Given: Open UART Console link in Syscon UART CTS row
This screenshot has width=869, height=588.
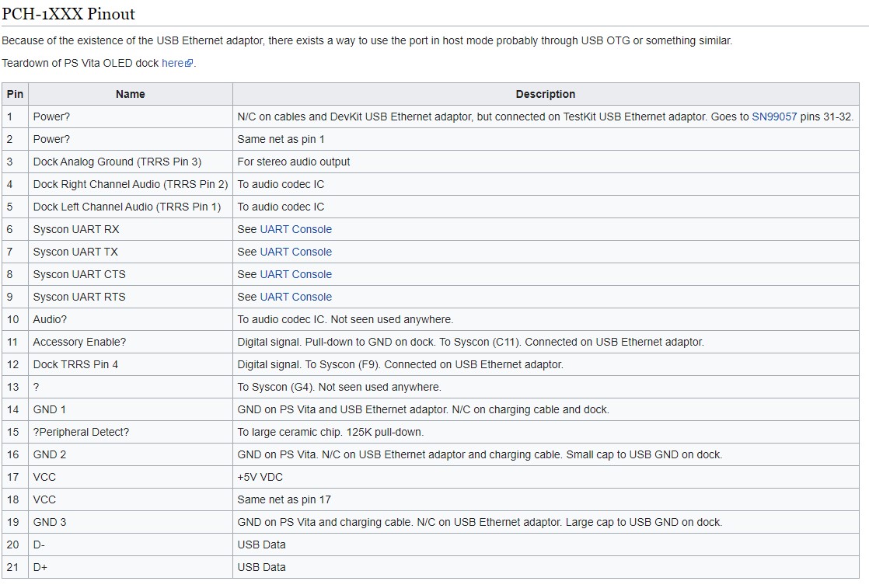Looking at the screenshot, I should 296,275.
